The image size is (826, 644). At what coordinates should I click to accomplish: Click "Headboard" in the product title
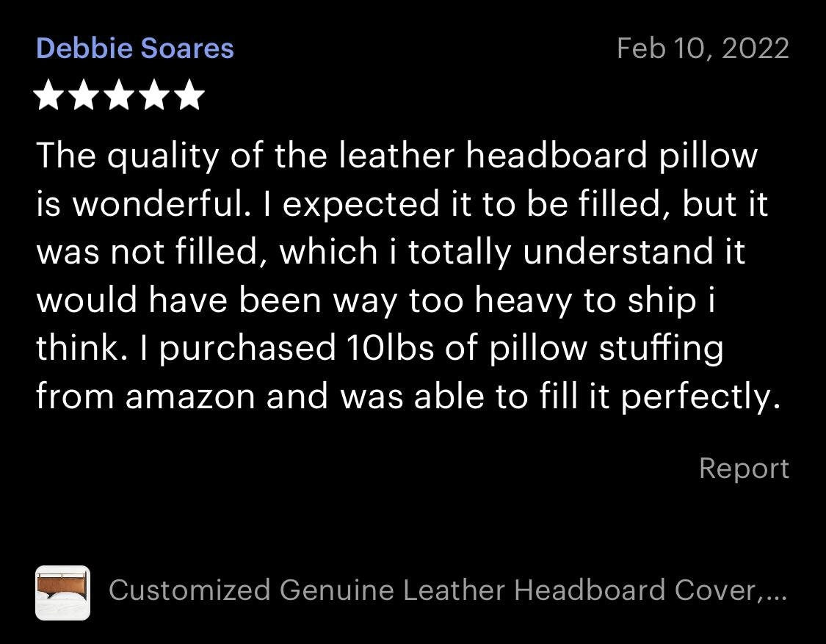click(590, 590)
